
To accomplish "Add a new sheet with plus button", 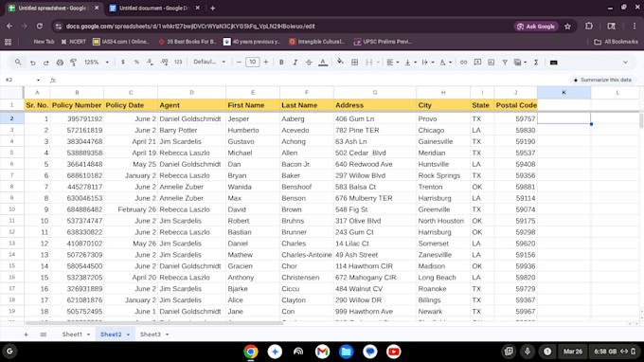I will (x=26, y=335).
